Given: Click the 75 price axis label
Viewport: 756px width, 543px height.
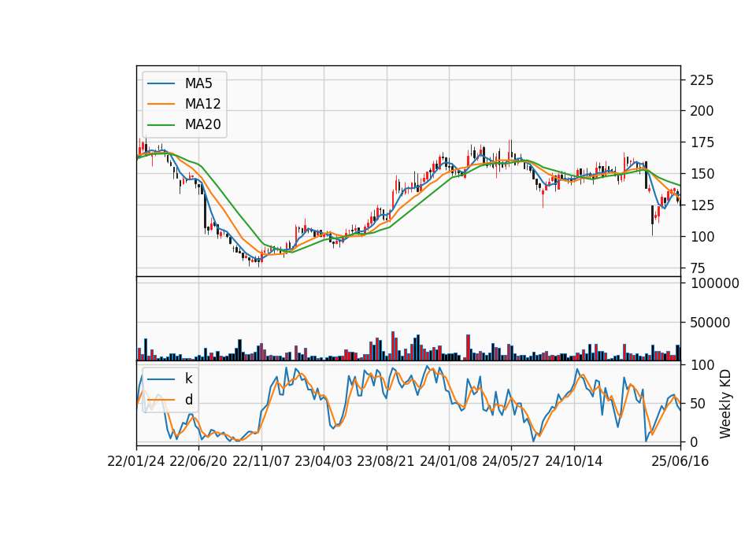Looking at the screenshot, I should tap(698, 268).
